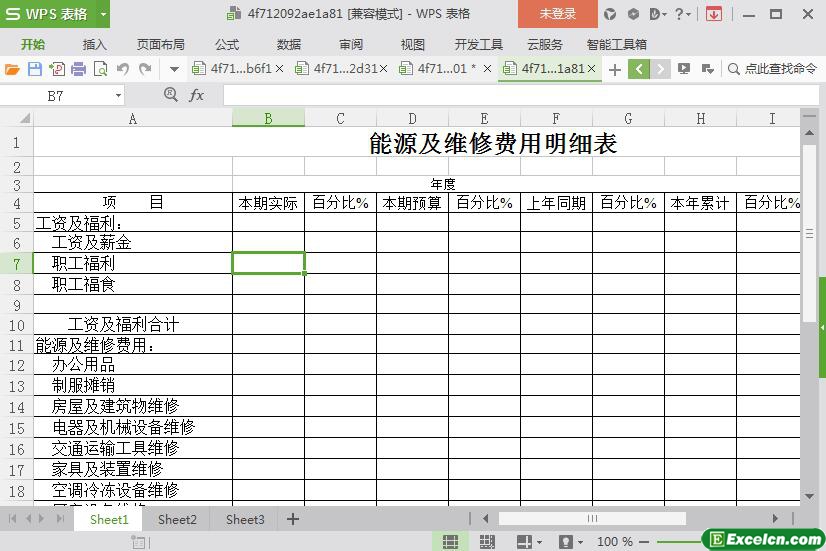Screen dimensions: 826x551
Task: Switch to the Sheet3 sheet tab
Action: pos(245,519)
